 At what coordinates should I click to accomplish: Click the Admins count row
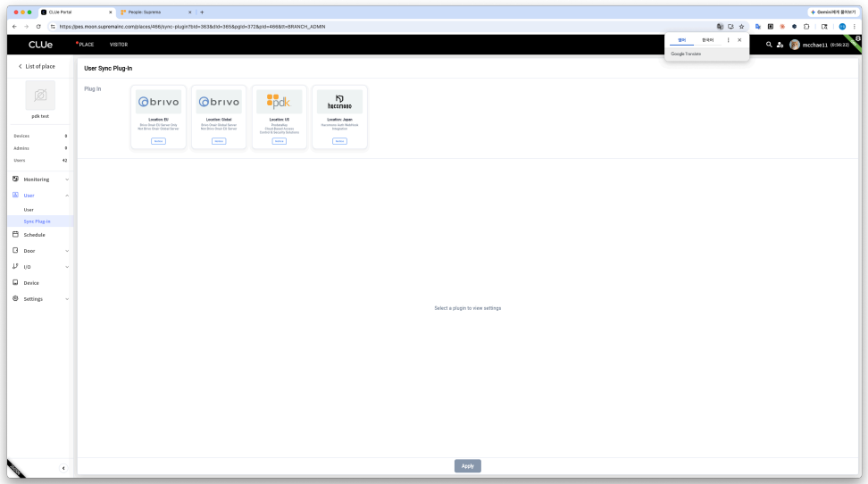tap(40, 148)
